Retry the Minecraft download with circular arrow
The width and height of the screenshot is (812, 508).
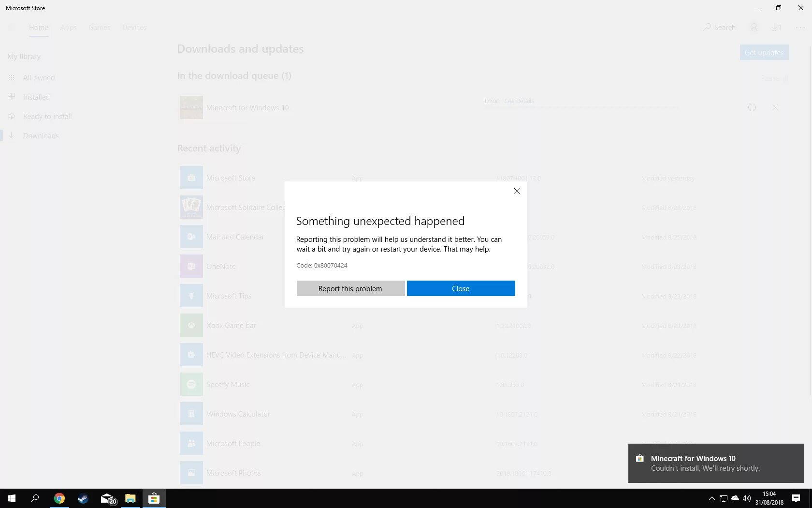coord(752,107)
